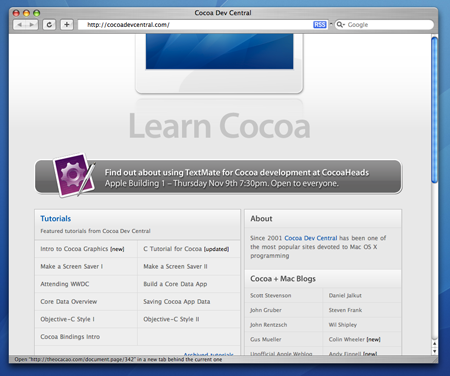Viewport: 450px width, 376px height.
Task: Follow the Cocoa Dev Central link
Action: [x=311, y=238]
